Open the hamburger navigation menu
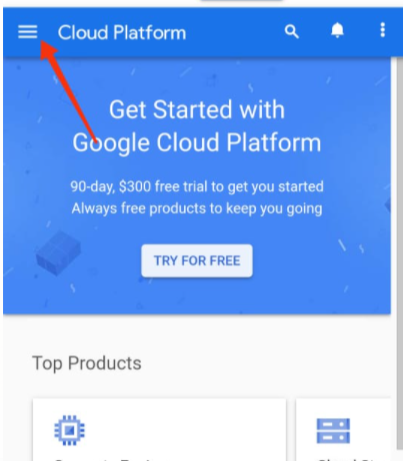This screenshot has height=461, width=403. (x=28, y=32)
